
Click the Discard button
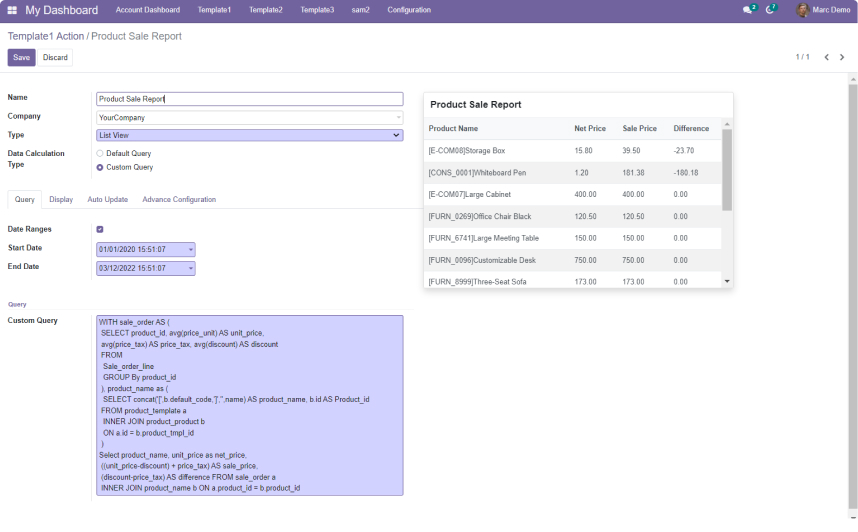[55, 58]
